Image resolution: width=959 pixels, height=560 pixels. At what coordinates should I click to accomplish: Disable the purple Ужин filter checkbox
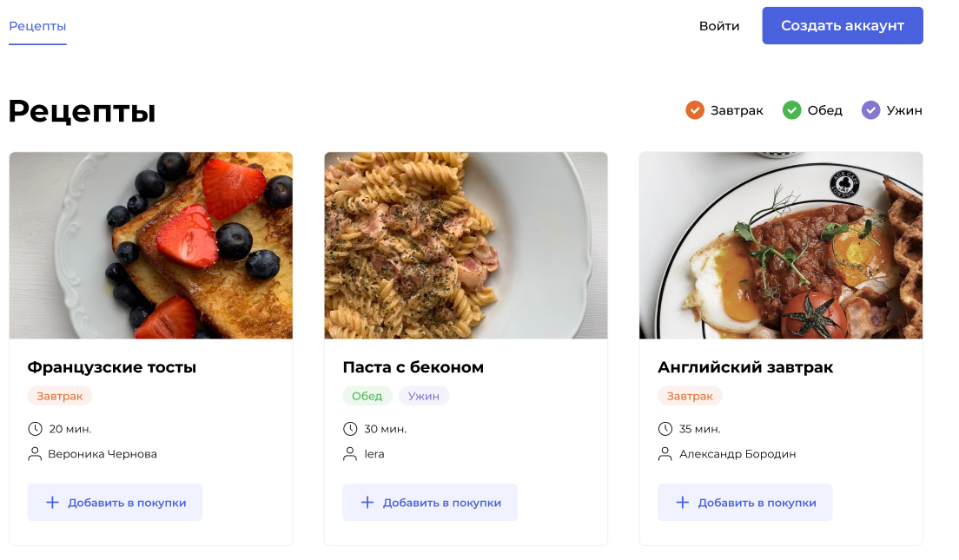coord(870,110)
